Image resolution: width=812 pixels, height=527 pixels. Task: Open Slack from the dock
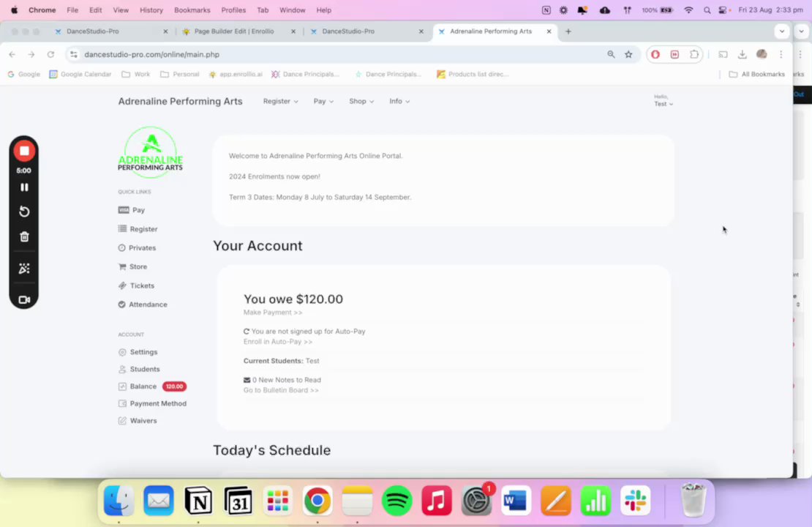pyautogui.click(x=636, y=501)
